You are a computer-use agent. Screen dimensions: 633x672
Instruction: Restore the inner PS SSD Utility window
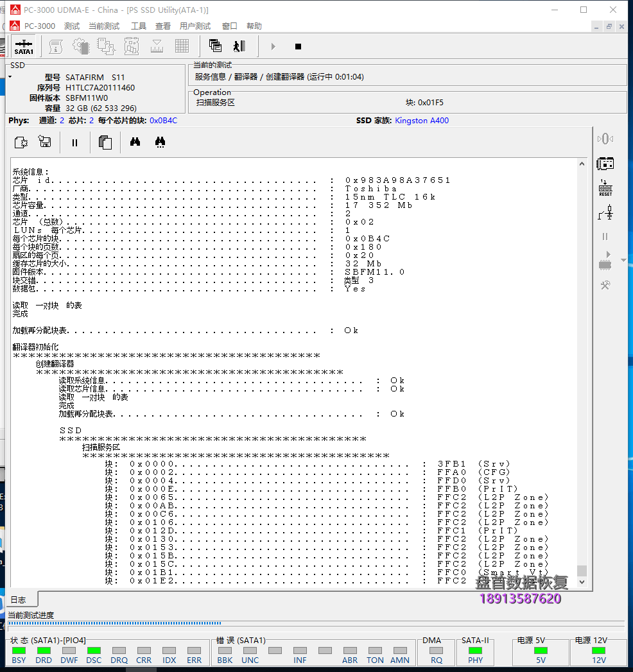[x=609, y=26]
